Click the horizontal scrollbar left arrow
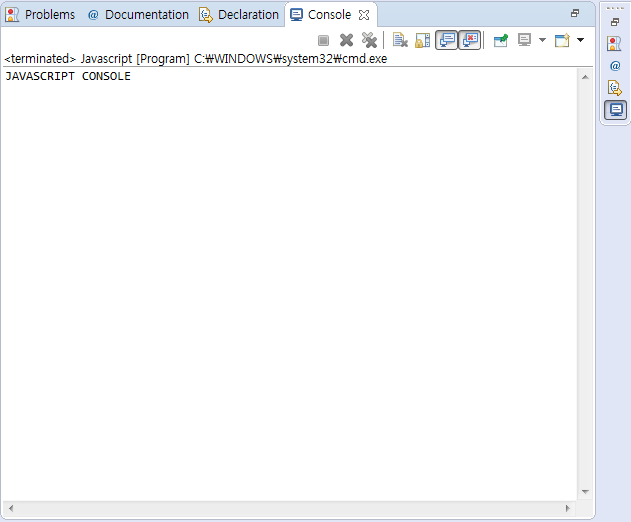 pyautogui.click(x=11, y=508)
